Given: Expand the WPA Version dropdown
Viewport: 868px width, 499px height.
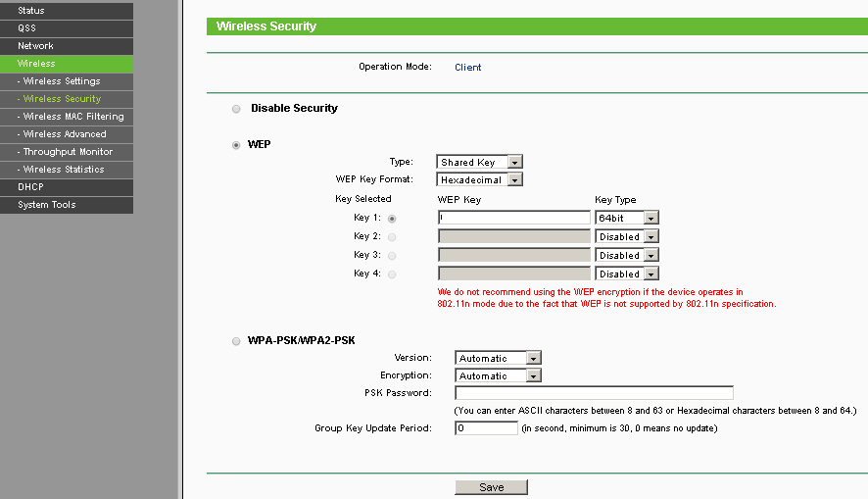Looking at the screenshot, I should 498,359.
